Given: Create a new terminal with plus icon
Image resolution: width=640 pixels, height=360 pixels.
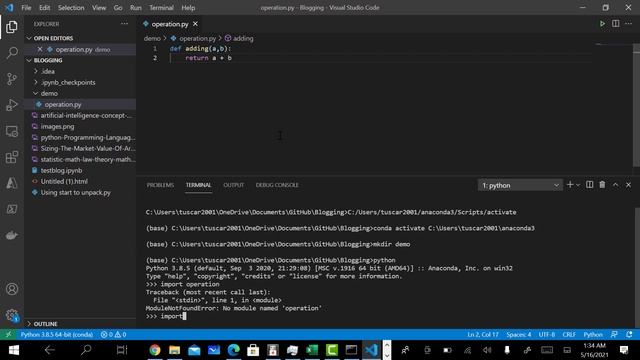Looking at the screenshot, I should point(570,185).
